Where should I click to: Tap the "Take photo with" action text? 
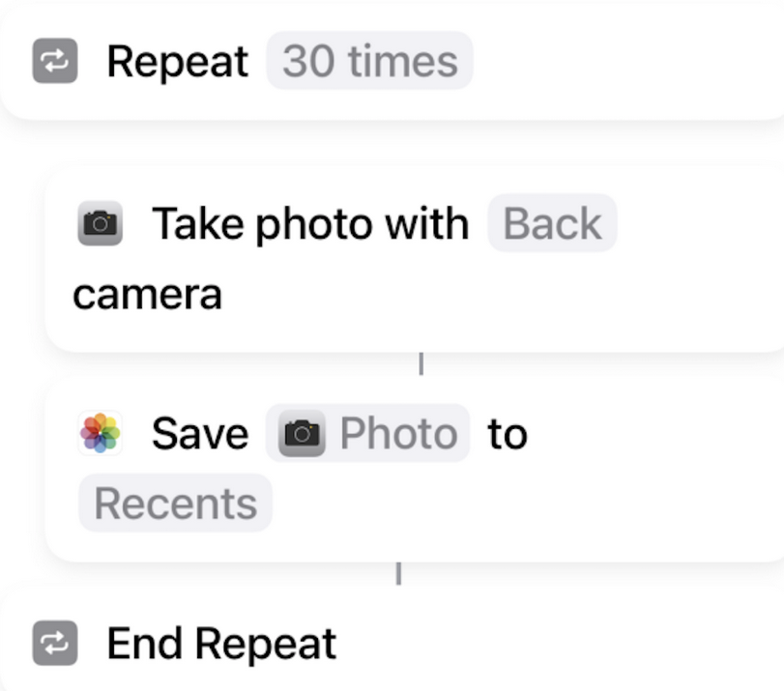(310, 223)
